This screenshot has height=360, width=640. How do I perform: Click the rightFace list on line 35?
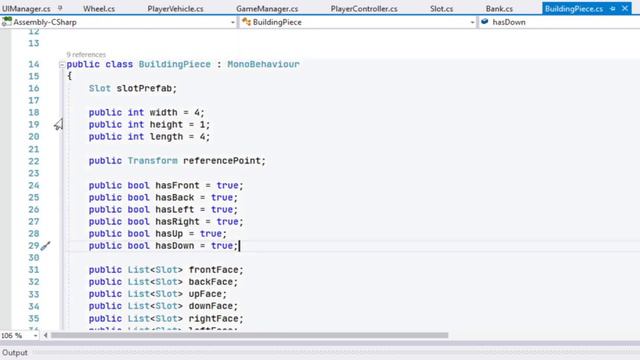(213, 318)
